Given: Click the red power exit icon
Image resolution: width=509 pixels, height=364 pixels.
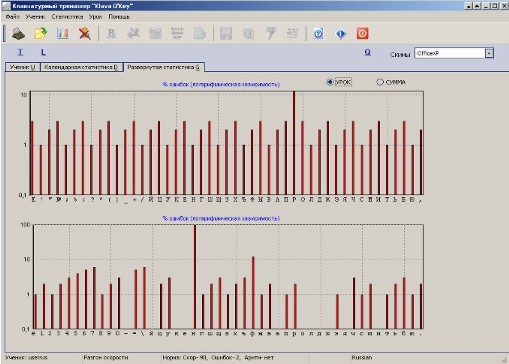Looking at the screenshot, I should (362, 33).
